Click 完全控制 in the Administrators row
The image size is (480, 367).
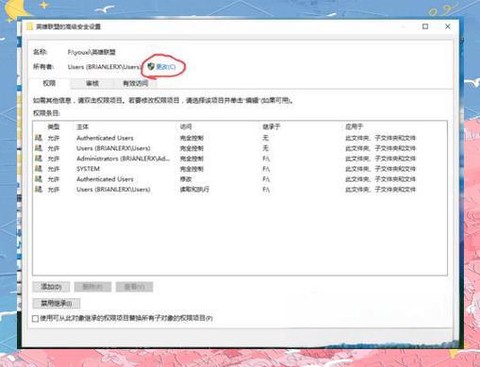coord(192,158)
